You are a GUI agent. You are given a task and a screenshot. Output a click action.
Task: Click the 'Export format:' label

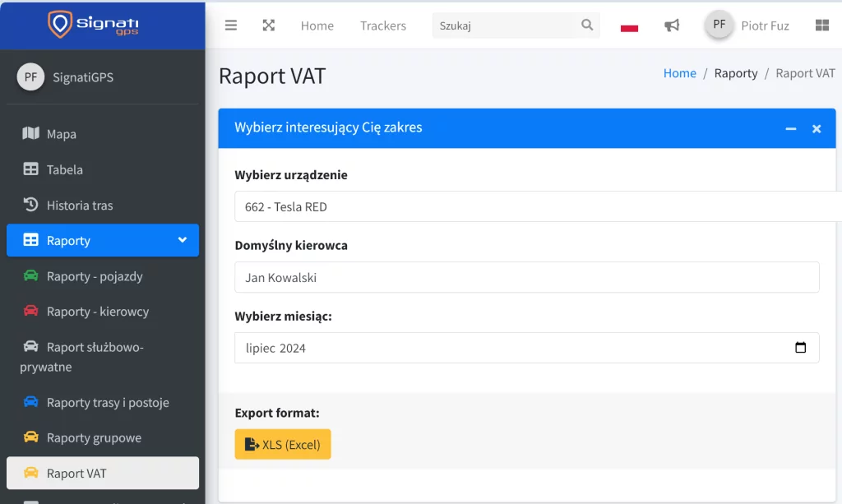(x=277, y=413)
